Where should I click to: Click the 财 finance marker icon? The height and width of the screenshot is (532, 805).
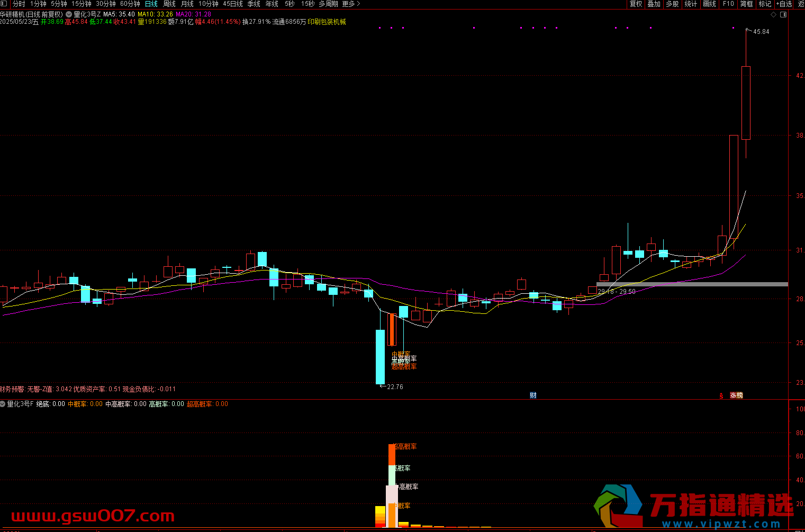533,395
